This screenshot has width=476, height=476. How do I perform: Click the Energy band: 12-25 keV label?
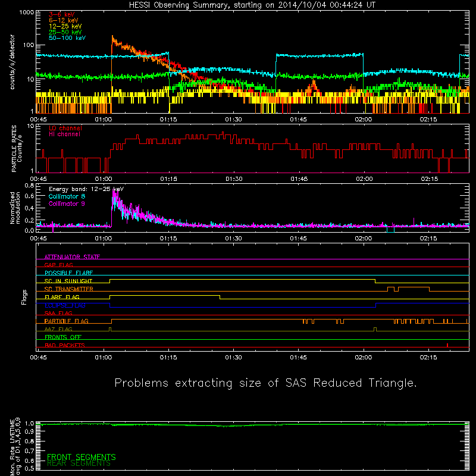pos(86,189)
